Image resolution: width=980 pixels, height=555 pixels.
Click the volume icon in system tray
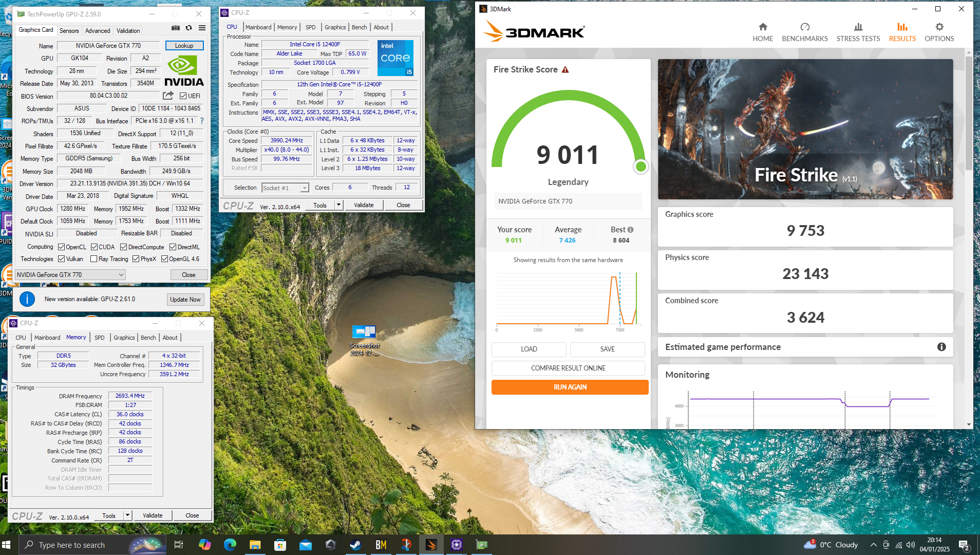(911, 545)
